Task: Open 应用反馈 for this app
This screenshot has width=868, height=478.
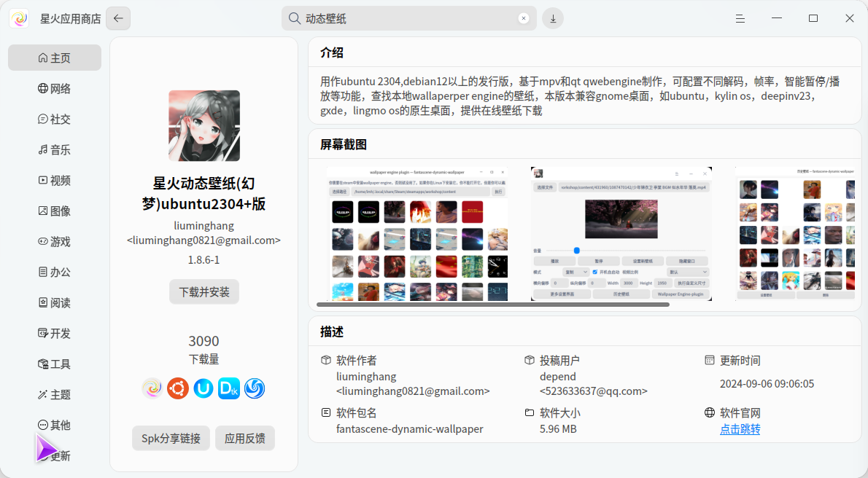Action: pyautogui.click(x=244, y=438)
